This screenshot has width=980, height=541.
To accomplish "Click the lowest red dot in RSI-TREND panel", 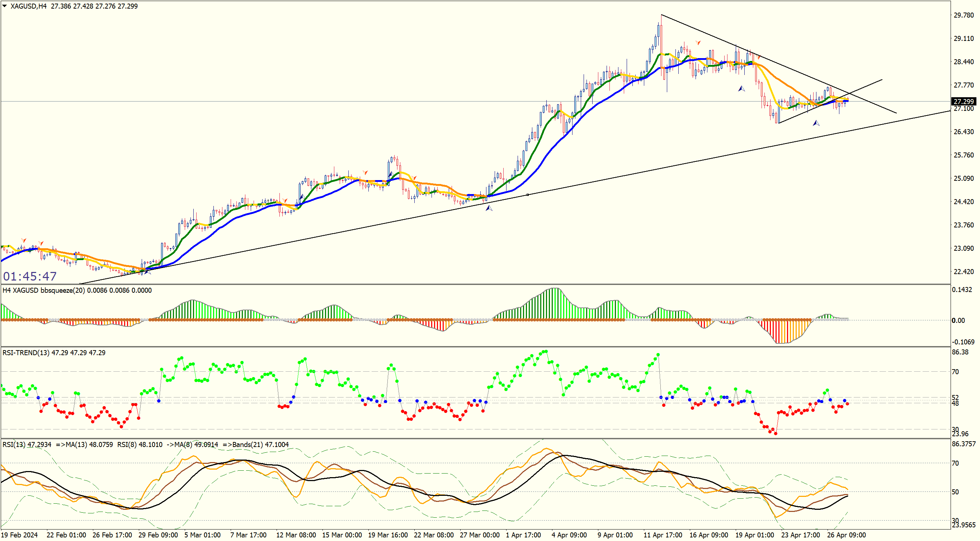I will (775, 433).
